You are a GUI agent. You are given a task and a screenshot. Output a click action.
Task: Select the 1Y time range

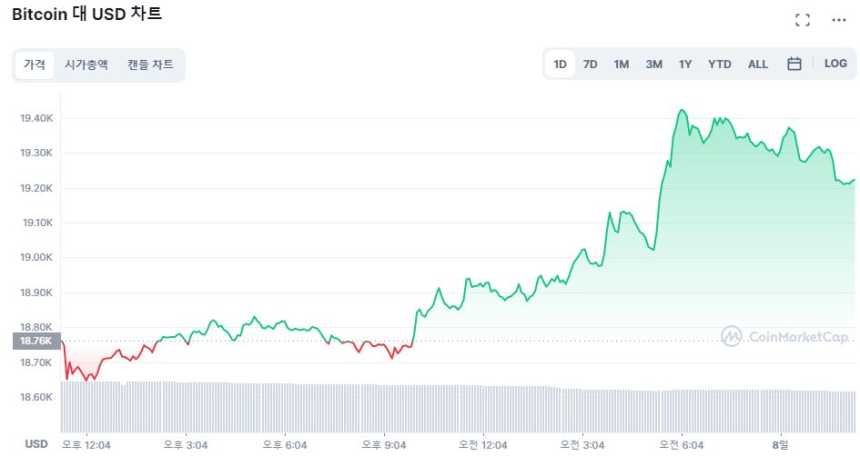(685, 64)
